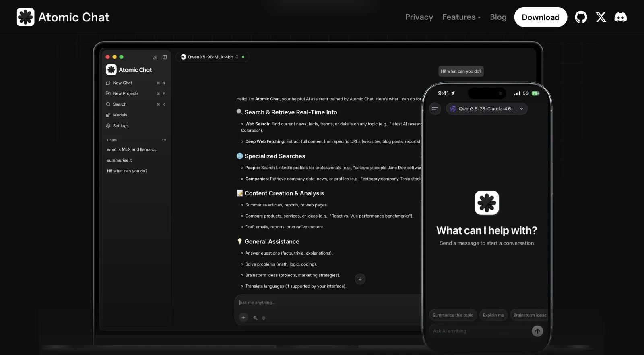The height and width of the screenshot is (355, 644).
Task: Open Search in the sidebar
Action: (136, 104)
